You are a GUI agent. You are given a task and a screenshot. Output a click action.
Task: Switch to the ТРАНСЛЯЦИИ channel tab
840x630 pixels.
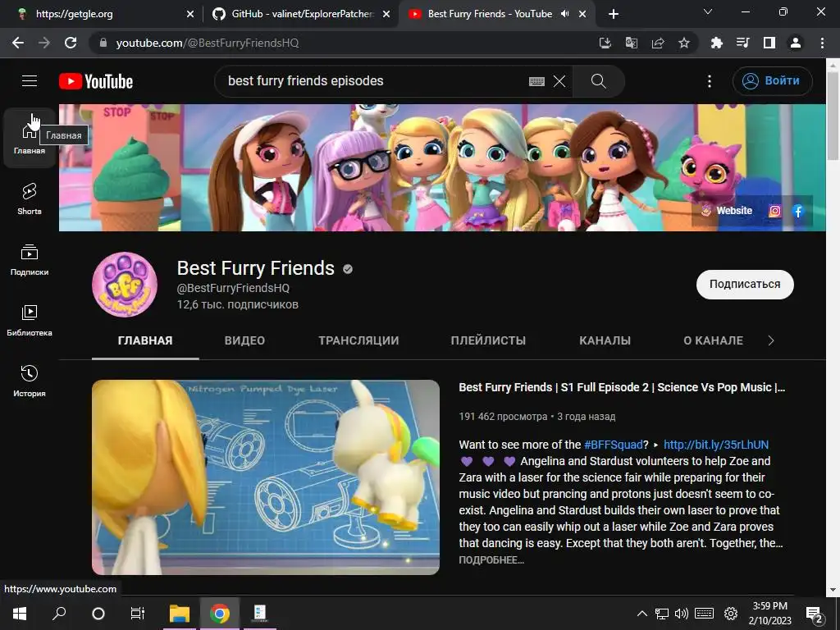coord(358,340)
